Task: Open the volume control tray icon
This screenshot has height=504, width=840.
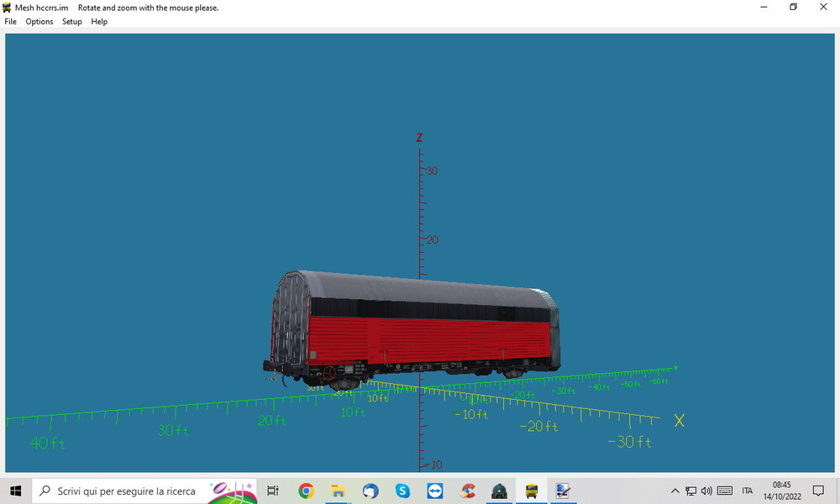Action: point(706,491)
